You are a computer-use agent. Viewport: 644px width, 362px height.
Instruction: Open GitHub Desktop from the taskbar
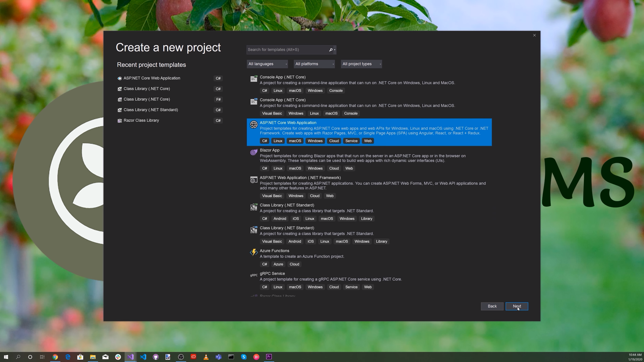point(156,357)
